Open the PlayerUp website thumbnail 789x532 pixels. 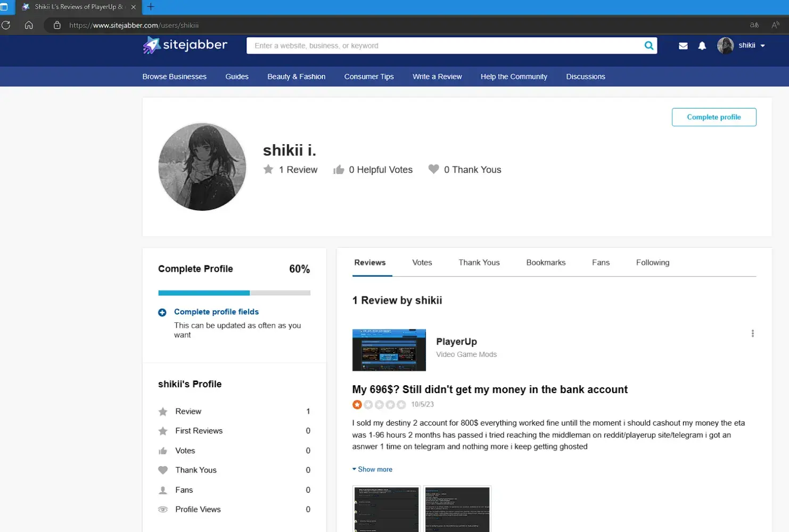click(x=389, y=350)
